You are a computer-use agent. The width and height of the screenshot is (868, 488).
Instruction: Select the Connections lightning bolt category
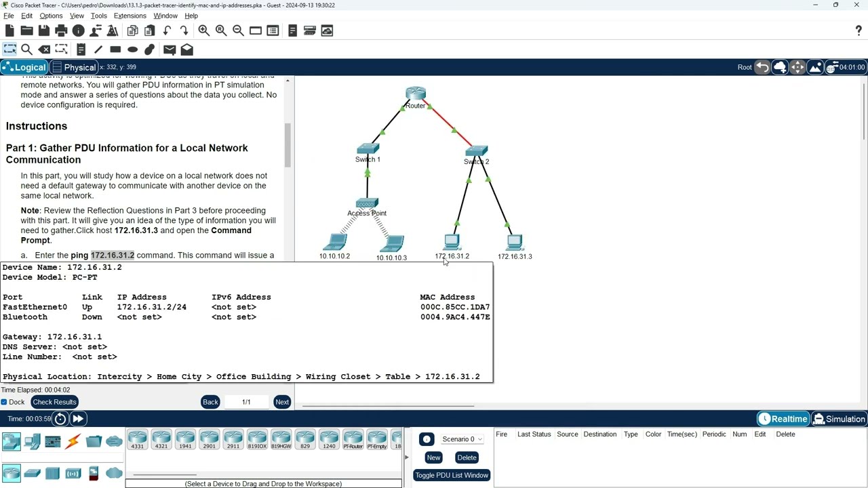[x=73, y=442]
